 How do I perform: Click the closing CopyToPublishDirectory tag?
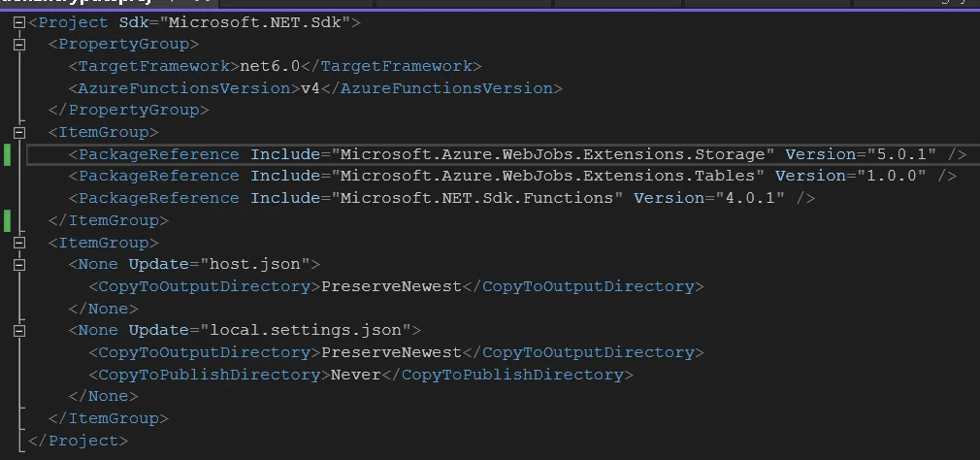click(x=507, y=375)
